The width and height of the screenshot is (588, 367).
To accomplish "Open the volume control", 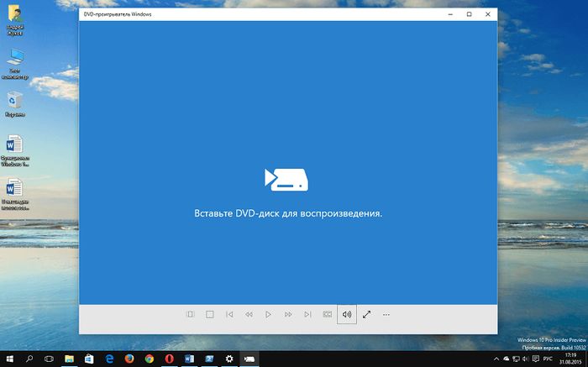I will (x=347, y=314).
